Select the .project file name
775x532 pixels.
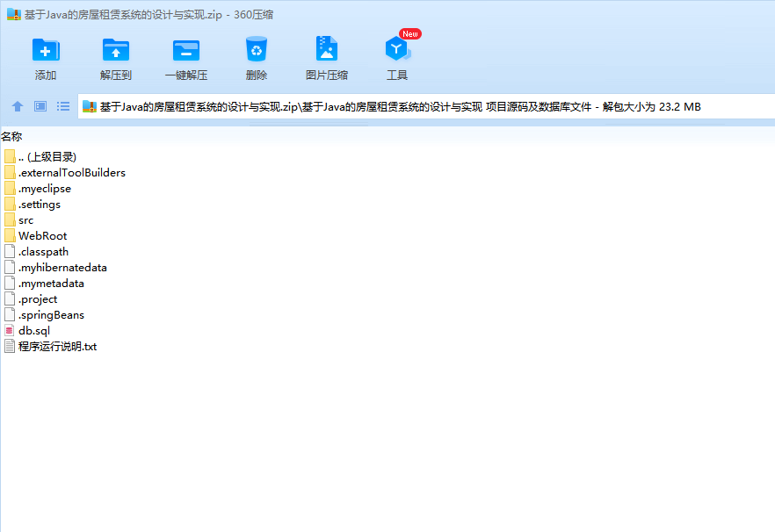(x=38, y=298)
